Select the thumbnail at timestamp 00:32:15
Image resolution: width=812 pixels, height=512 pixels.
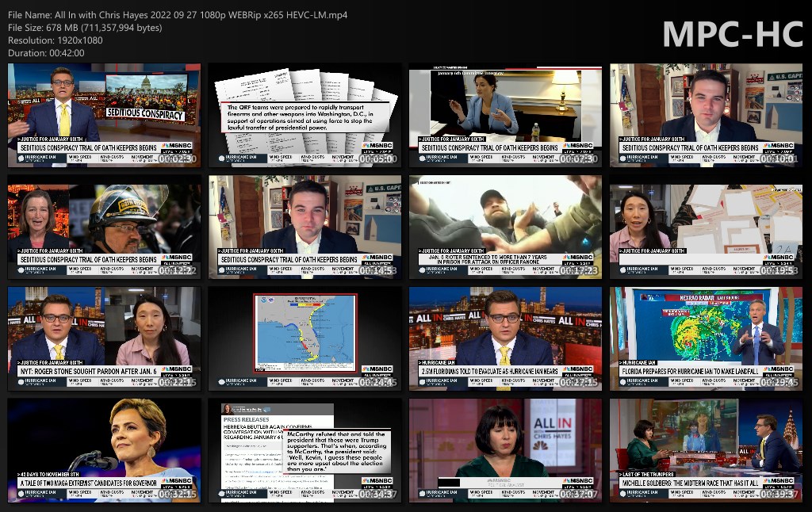104,451
